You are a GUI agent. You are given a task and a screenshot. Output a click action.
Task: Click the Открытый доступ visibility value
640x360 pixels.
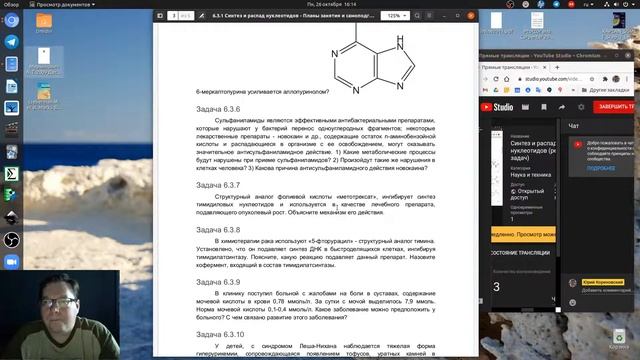pos(527,194)
